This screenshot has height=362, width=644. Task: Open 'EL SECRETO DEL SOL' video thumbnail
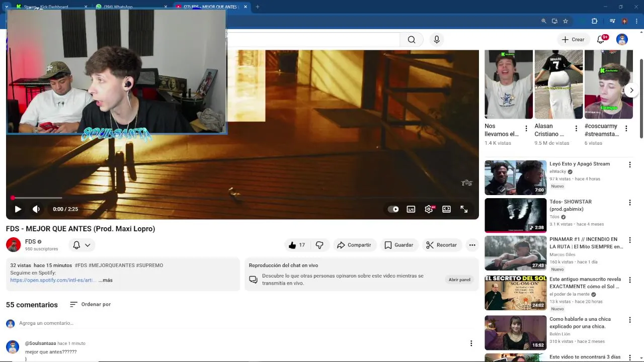[x=515, y=293]
